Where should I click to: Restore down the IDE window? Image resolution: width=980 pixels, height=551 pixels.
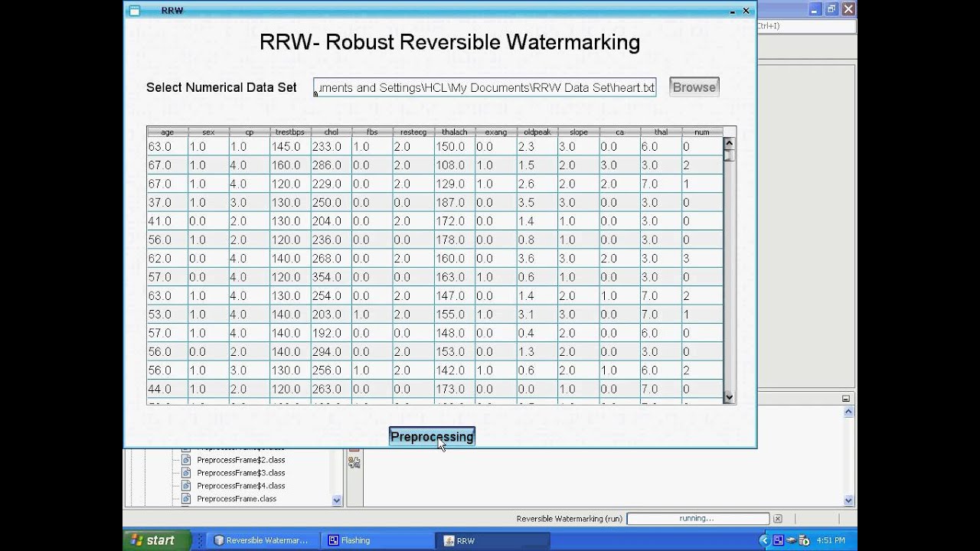(831, 9)
